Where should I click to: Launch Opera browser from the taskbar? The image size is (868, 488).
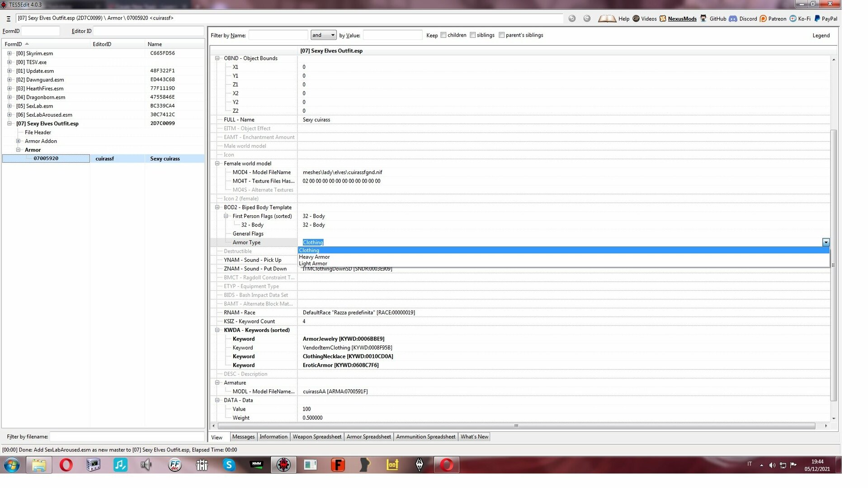point(66,465)
